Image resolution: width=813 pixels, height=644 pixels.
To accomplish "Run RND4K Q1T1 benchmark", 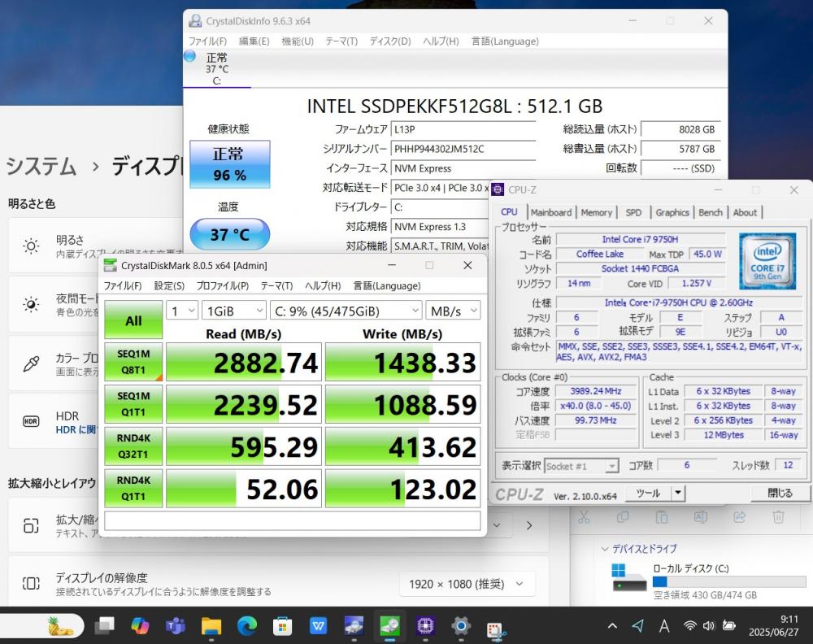I will click(133, 489).
